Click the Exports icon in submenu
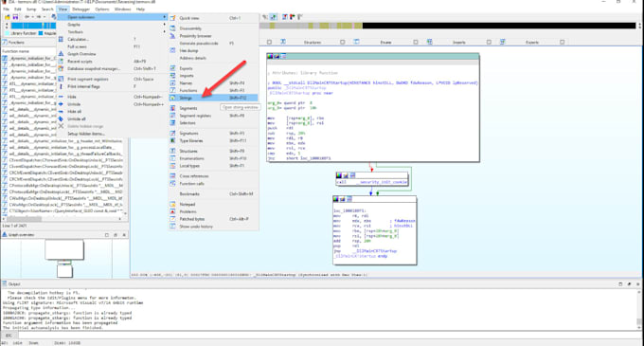The image size is (644, 346). click(173, 68)
